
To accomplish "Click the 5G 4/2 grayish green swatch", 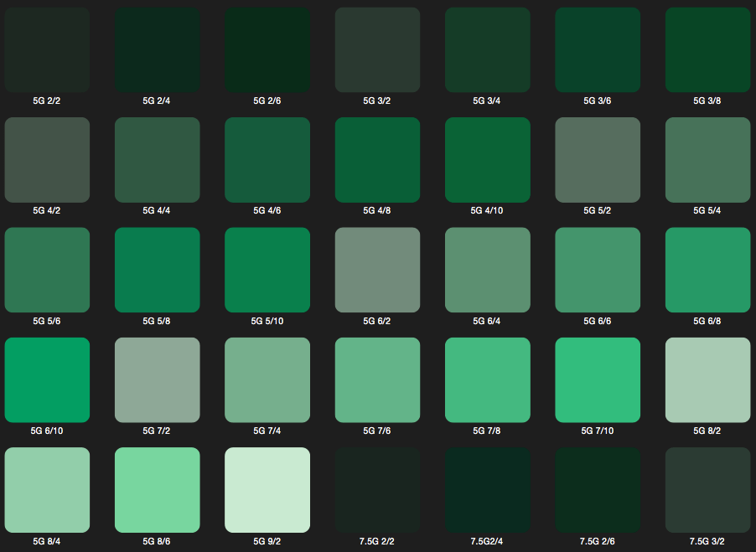I will pos(47,160).
